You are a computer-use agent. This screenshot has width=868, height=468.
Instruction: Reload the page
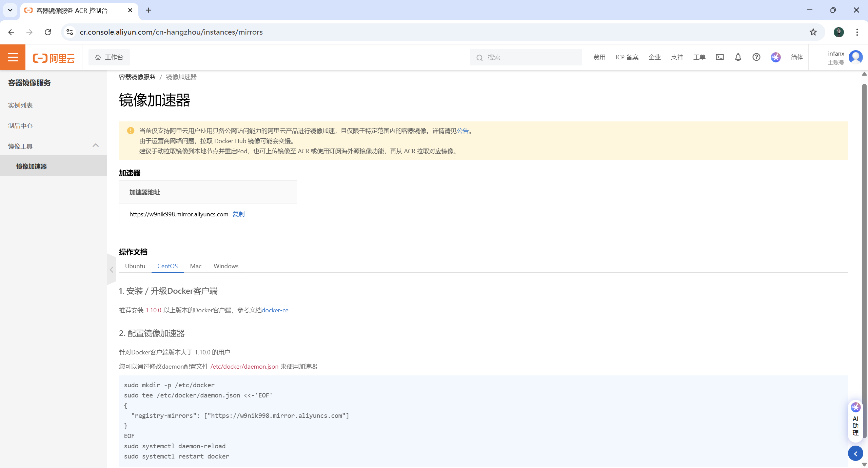point(48,32)
